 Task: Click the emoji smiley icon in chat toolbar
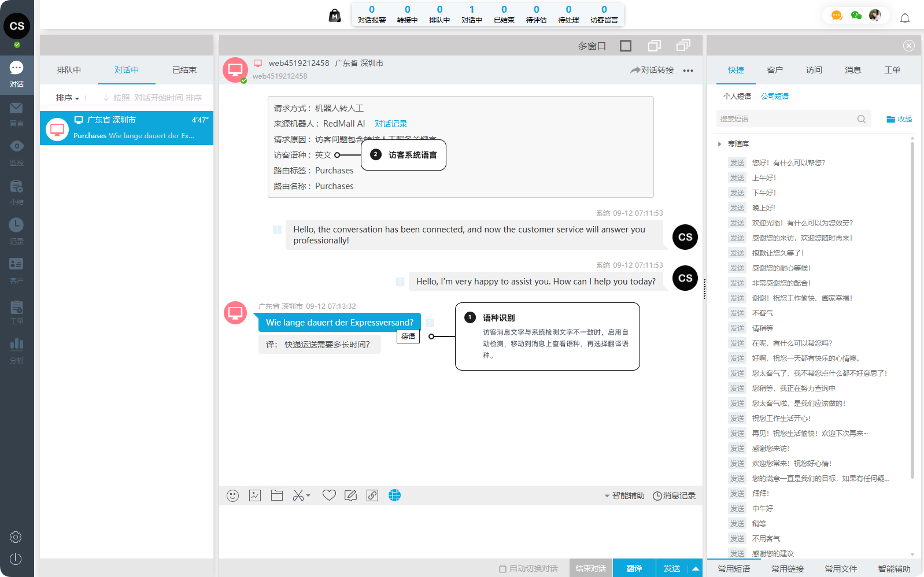click(232, 495)
